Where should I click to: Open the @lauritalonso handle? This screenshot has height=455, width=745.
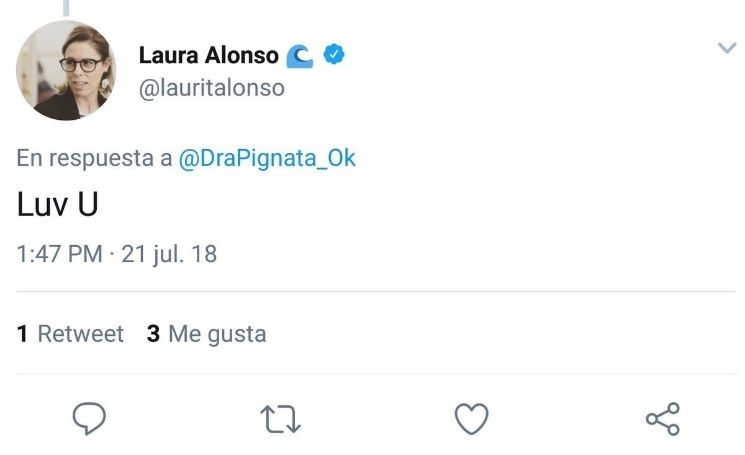click(x=211, y=88)
